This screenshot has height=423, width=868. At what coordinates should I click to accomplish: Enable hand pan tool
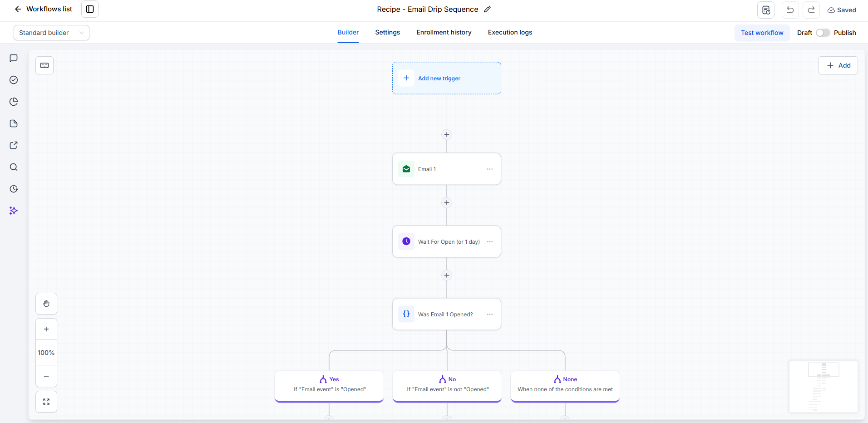(x=46, y=304)
